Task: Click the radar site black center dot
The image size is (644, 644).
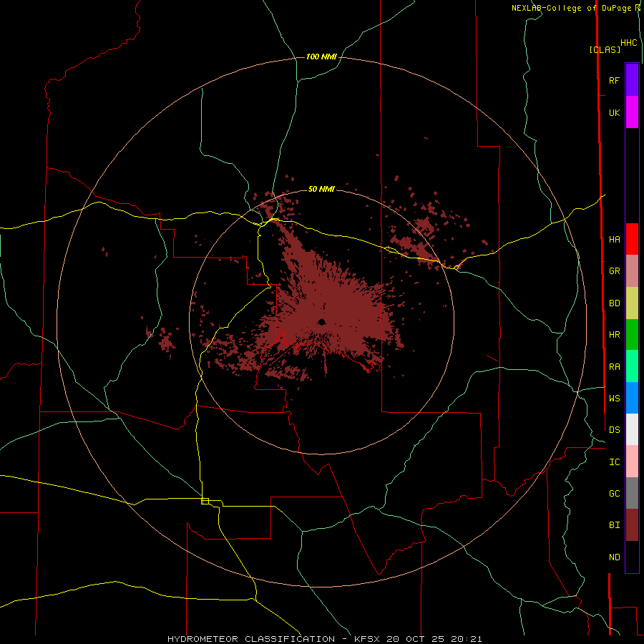Action: coord(321,321)
